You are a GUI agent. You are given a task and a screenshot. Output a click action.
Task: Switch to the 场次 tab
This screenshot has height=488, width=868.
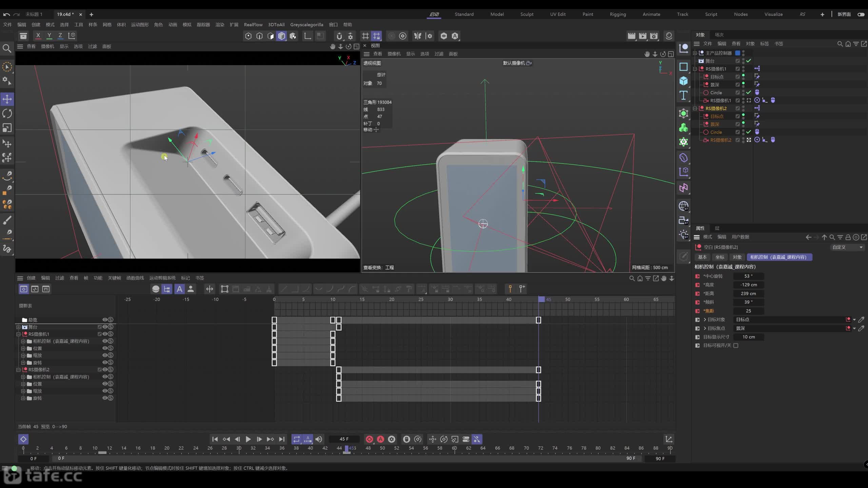click(x=719, y=35)
